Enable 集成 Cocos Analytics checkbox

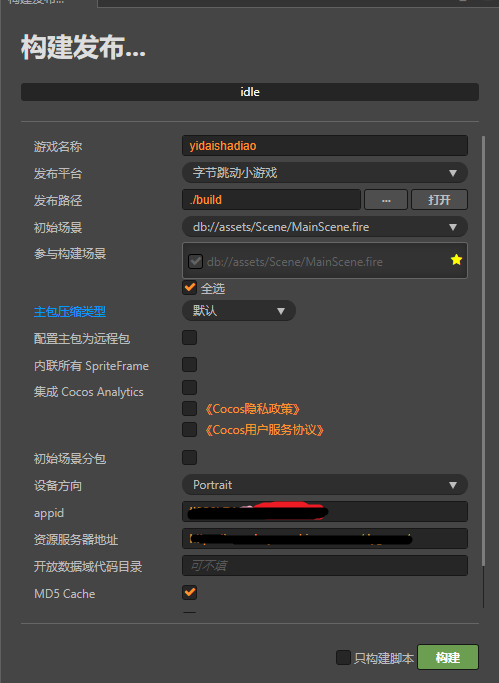pyautogui.click(x=189, y=387)
